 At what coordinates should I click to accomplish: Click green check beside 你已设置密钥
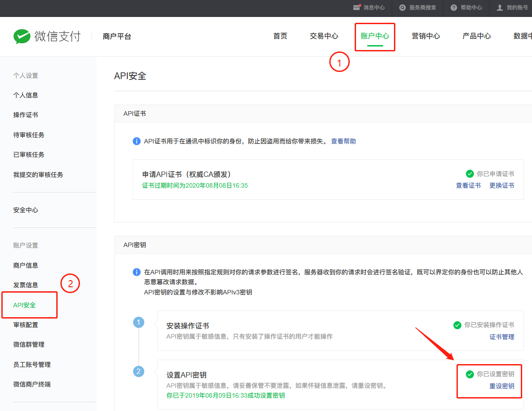[x=470, y=374]
